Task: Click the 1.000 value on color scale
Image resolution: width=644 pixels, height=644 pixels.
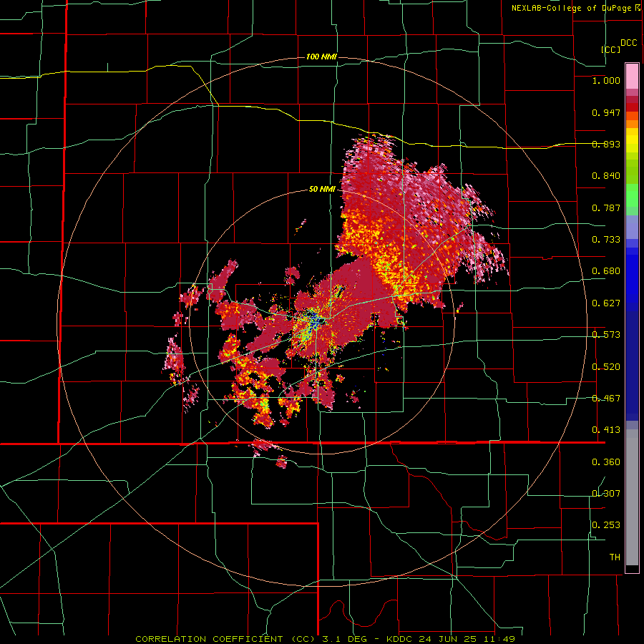Action: pyautogui.click(x=606, y=80)
